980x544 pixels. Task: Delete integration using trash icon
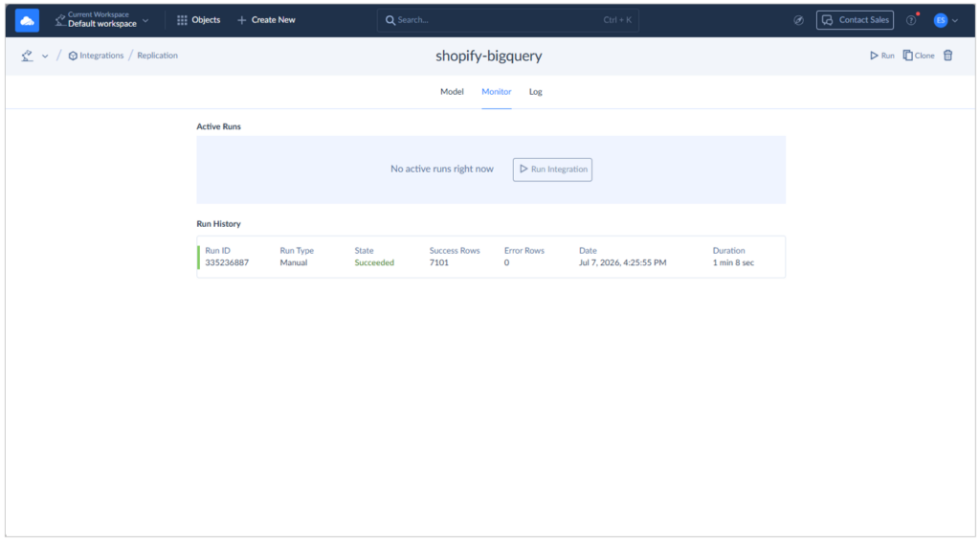point(948,56)
